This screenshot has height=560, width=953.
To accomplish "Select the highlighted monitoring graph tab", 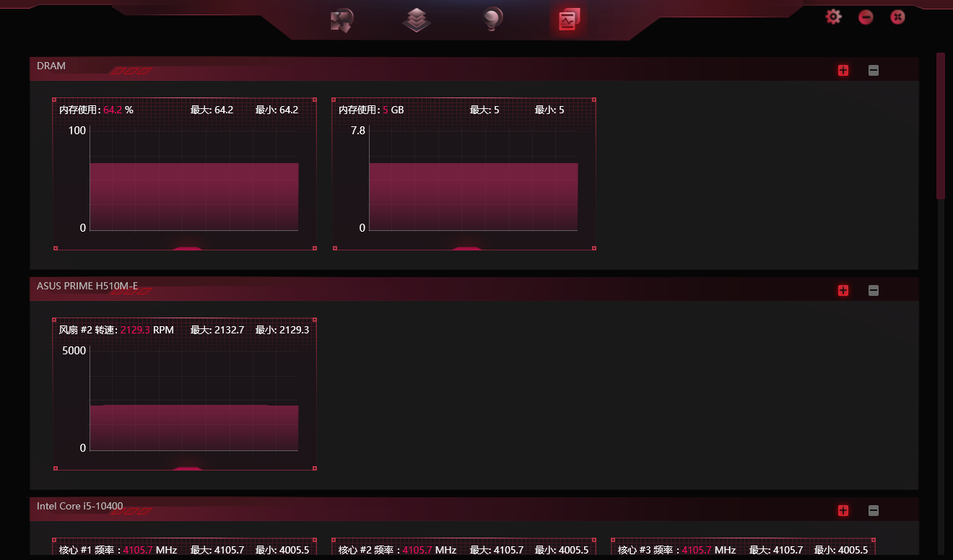I will tap(568, 20).
